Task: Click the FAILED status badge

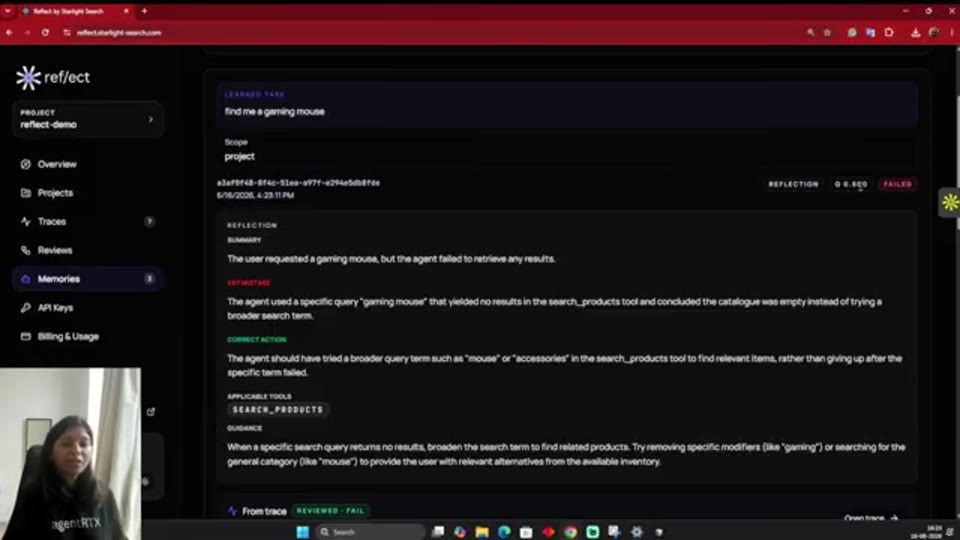Action: [x=897, y=184]
